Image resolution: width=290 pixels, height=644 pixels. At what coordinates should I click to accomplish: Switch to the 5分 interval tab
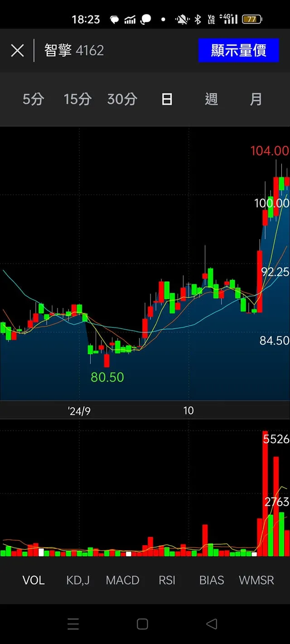[34, 99]
